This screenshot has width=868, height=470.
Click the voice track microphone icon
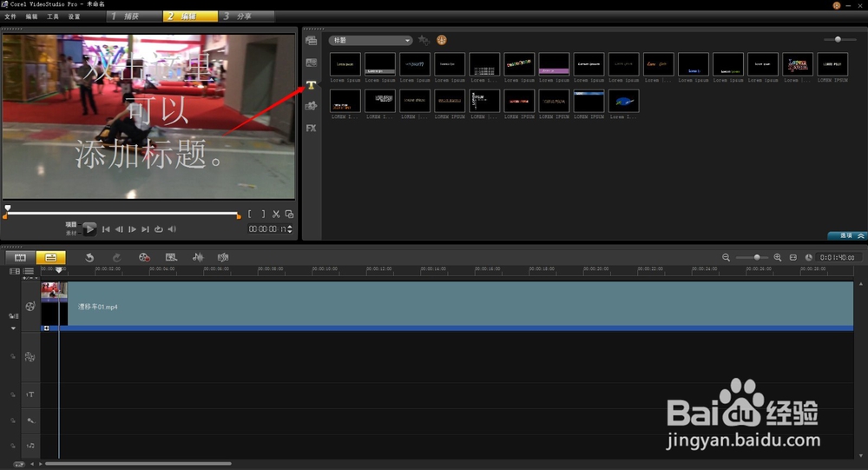[30, 420]
